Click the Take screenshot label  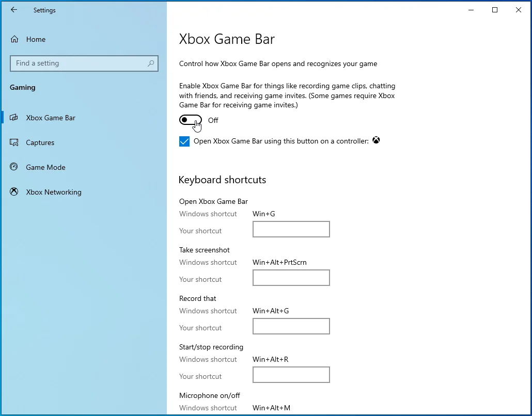coord(204,250)
